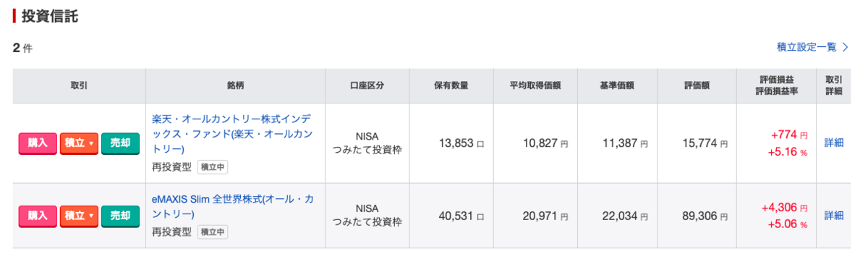Expand 積立 dropdown for eMAXIS Slim

tap(79, 216)
